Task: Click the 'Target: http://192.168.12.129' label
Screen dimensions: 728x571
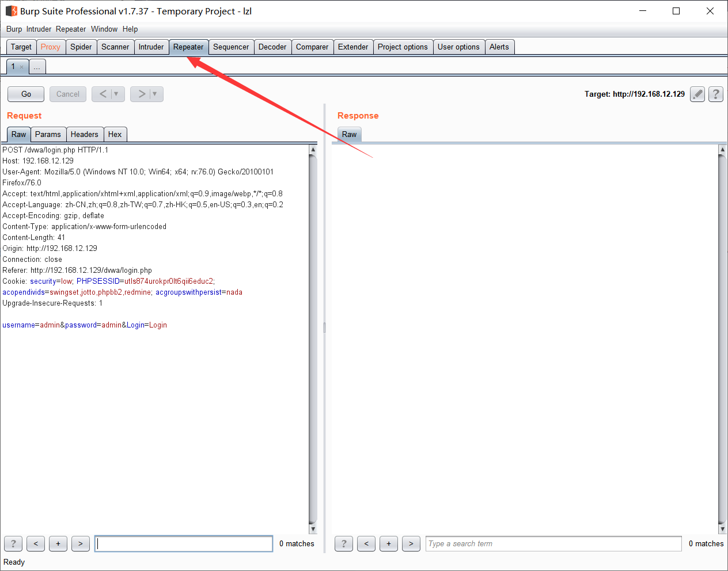Action: pyautogui.click(x=635, y=94)
